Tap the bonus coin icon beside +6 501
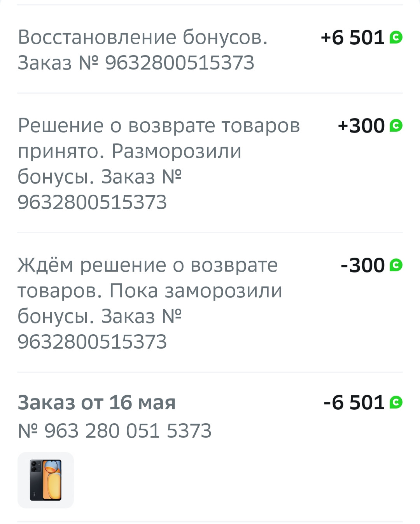 (x=396, y=38)
